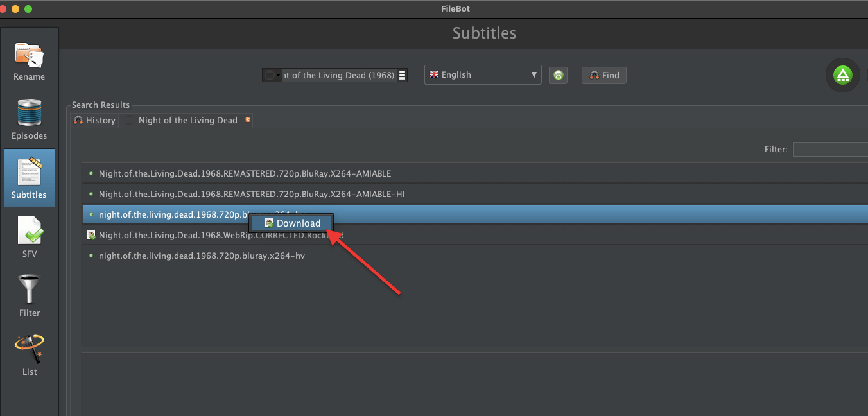
Task: Open the SFV checksum panel
Action: [x=30, y=237]
